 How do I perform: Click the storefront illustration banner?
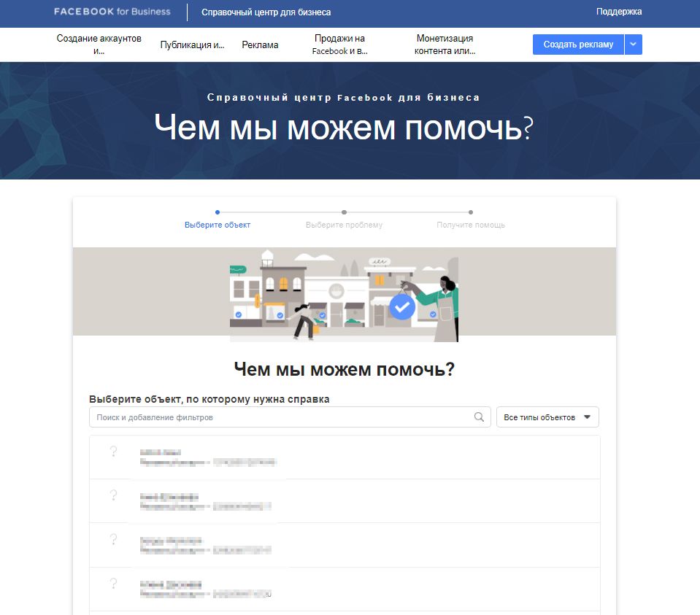click(344, 295)
